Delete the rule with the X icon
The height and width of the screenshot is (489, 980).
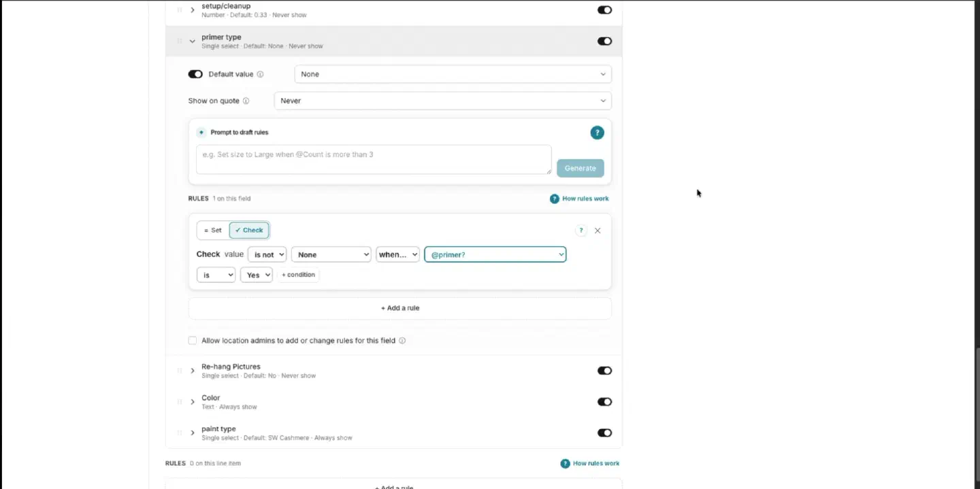pos(598,231)
